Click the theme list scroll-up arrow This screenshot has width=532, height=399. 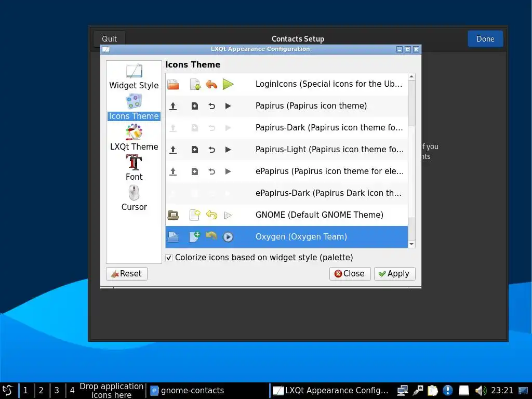[x=411, y=77]
